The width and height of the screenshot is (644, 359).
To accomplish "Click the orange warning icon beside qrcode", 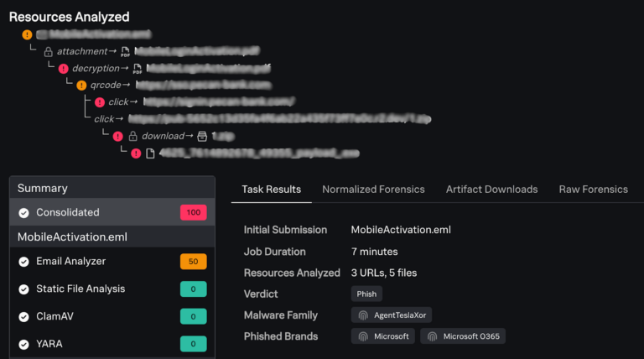I will point(81,86).
